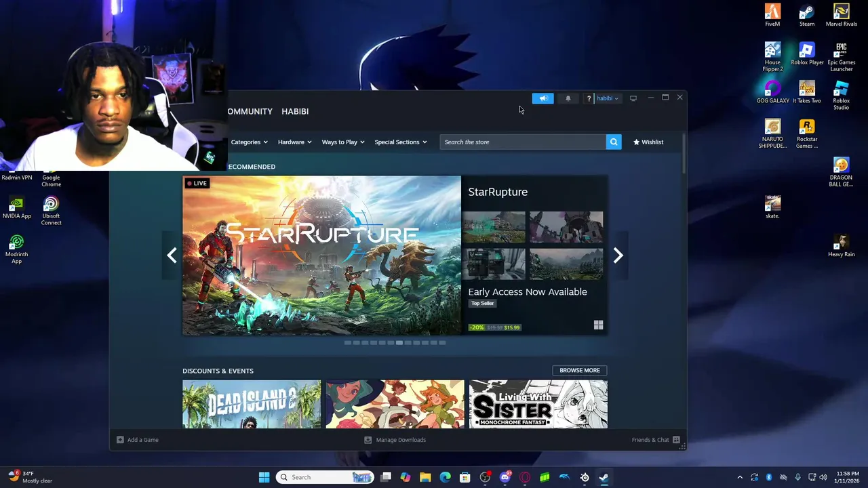Switch Steam to Big Picture mode
Image resolution: width=868 pixels, height=488 pixels.
click(x=633, y=98)
